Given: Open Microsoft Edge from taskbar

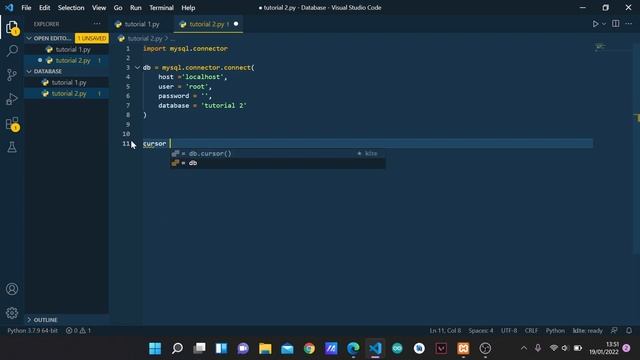Looking at the screenshot, I should pos(353,348).
